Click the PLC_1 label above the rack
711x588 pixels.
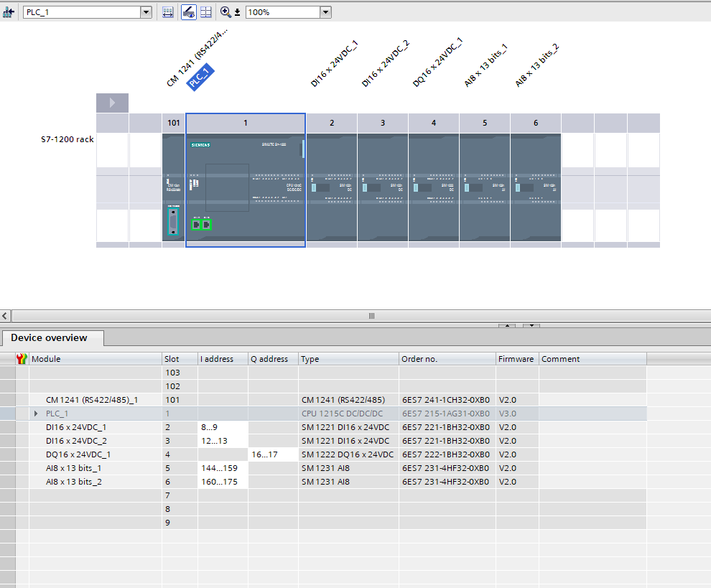[200, 77]
